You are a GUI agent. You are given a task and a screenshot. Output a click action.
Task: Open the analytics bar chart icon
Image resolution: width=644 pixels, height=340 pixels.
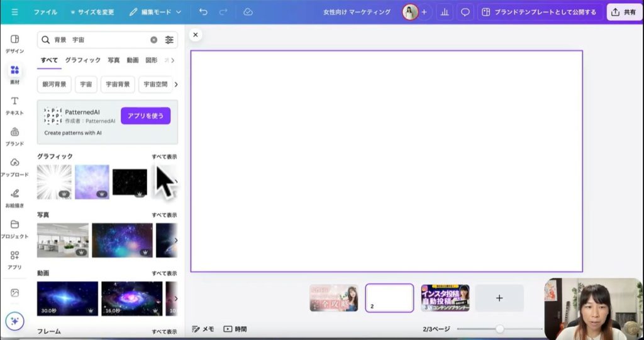coord(445,12)
